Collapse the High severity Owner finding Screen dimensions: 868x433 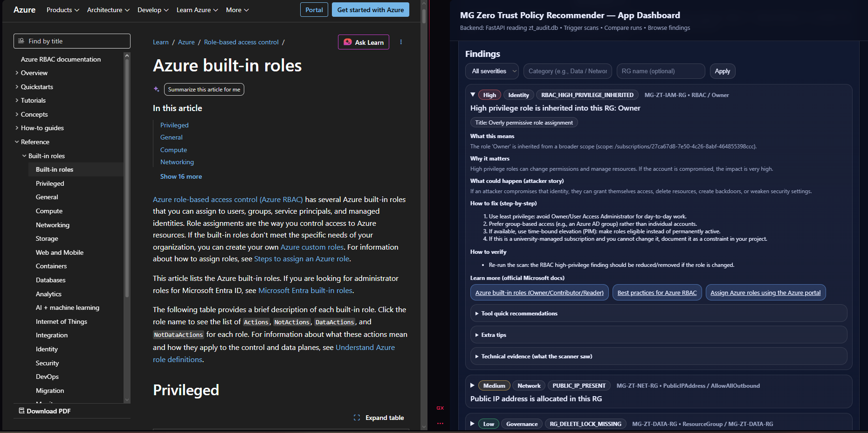point(473,95)
